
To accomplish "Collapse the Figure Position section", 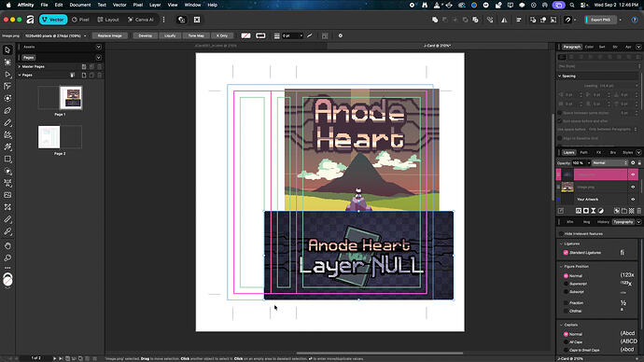I will tap(562, 267).
